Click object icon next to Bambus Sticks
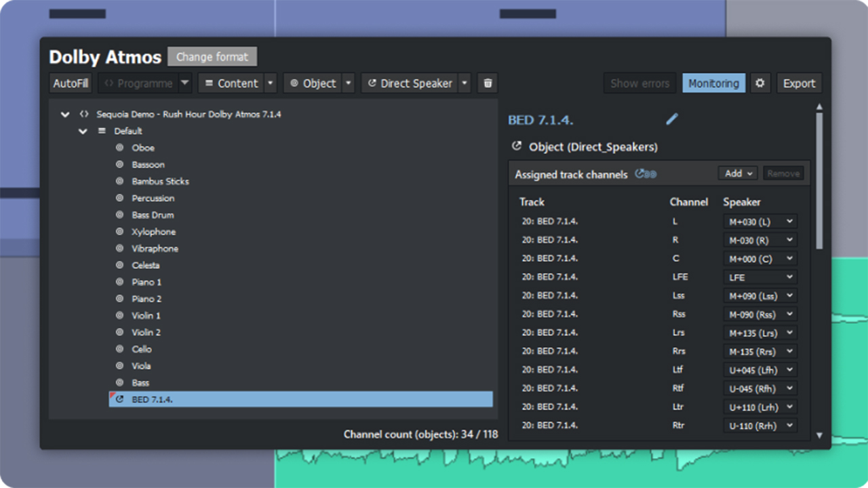This screenshot has width=868, height=488. point(120,181)
